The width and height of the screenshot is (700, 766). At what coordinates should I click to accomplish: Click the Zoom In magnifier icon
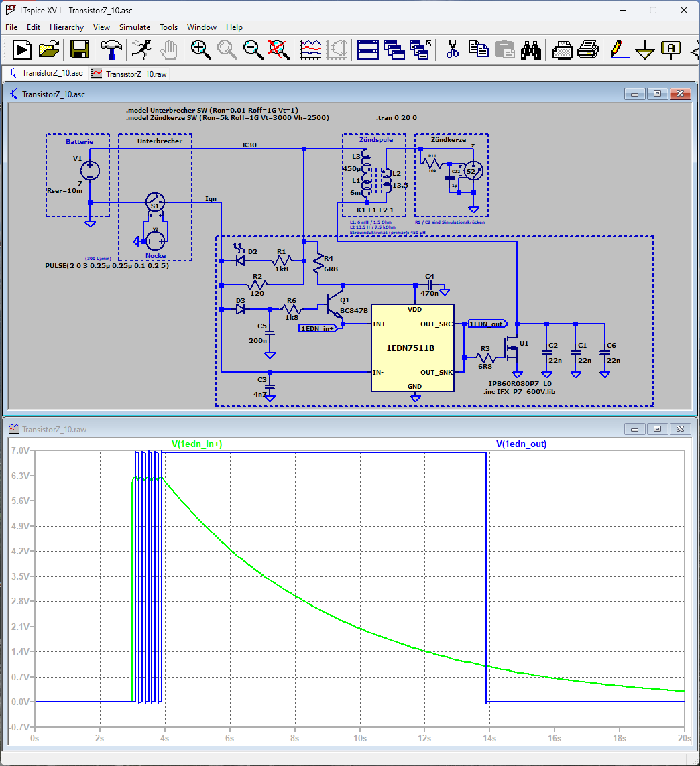click(200, 49)
